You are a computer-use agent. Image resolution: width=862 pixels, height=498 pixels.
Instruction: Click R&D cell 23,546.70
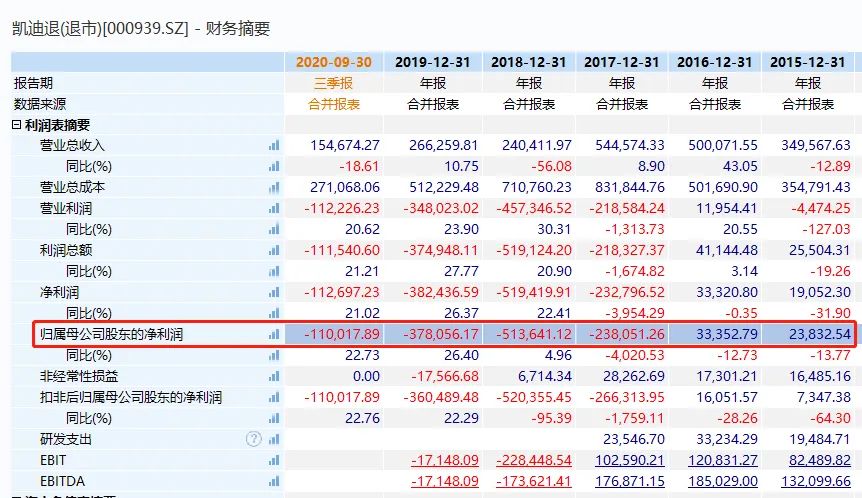pyautogui.click(x=634, y=439)
